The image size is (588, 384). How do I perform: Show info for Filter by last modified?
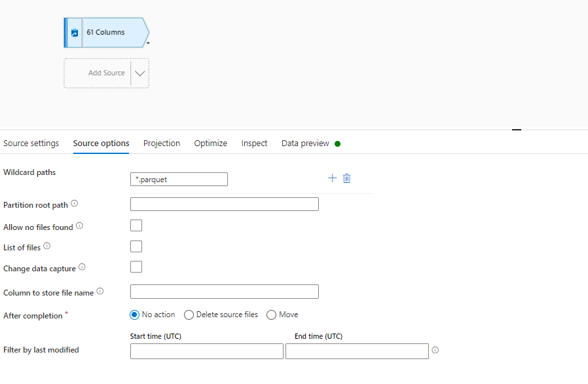tap(435, 350)
